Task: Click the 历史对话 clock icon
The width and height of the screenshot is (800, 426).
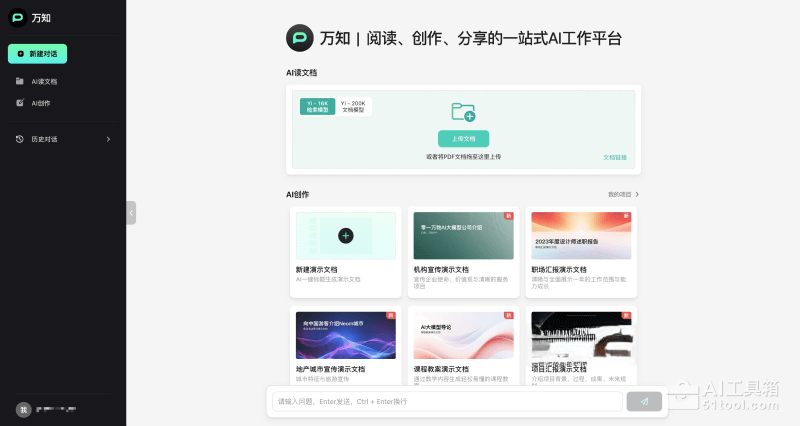Action: click(x=20, y=139)
